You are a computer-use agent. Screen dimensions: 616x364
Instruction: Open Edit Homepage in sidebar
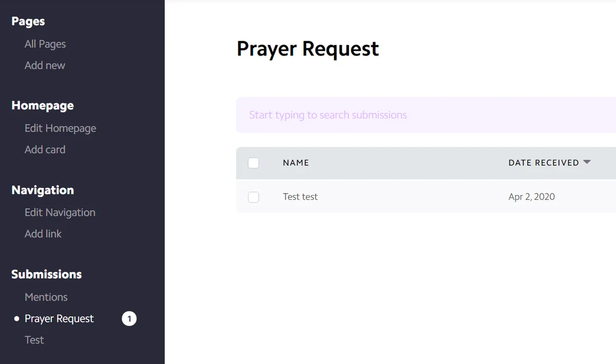click(x=60, y=128)
